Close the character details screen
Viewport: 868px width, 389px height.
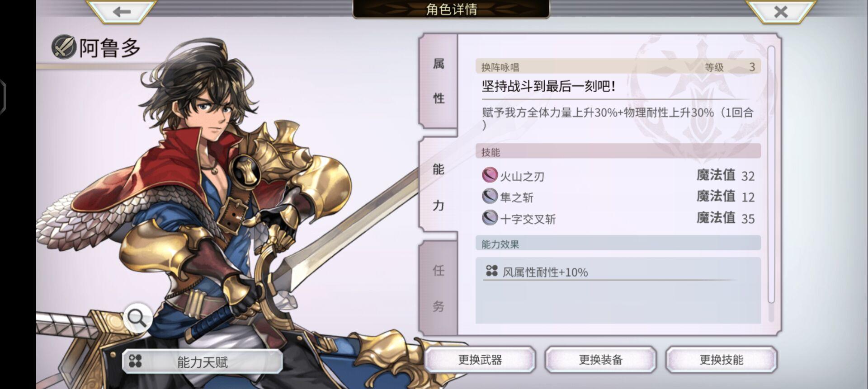click(780, 11)
